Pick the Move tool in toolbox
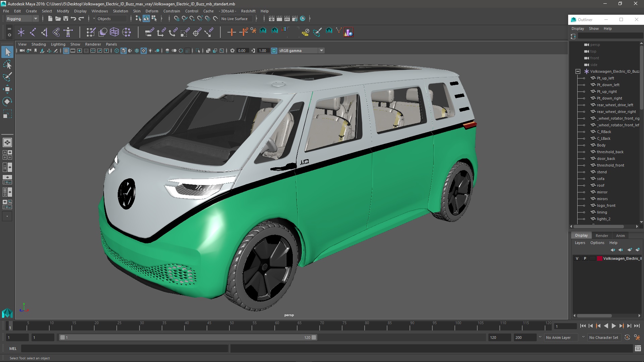Image resolution: width=644 pixels, height=362 pixels. [7, 89]
